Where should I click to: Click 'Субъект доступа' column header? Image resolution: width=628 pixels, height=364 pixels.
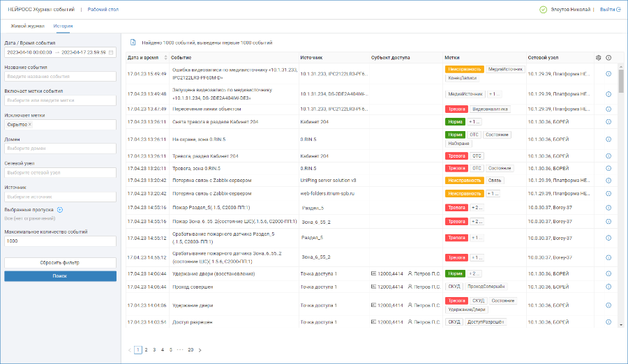(391, 58)
